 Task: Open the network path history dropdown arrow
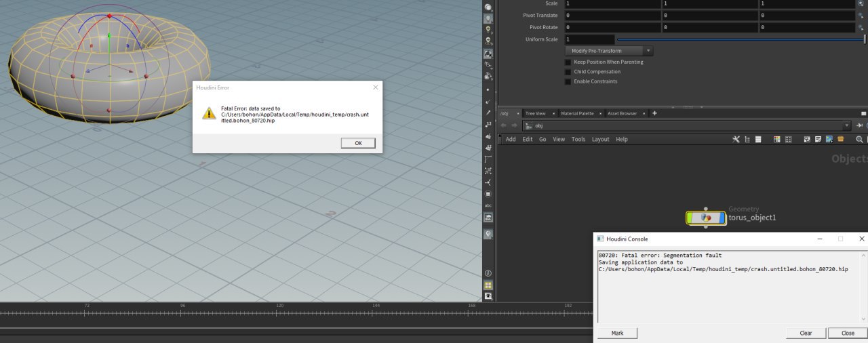[x=847, y=125]
